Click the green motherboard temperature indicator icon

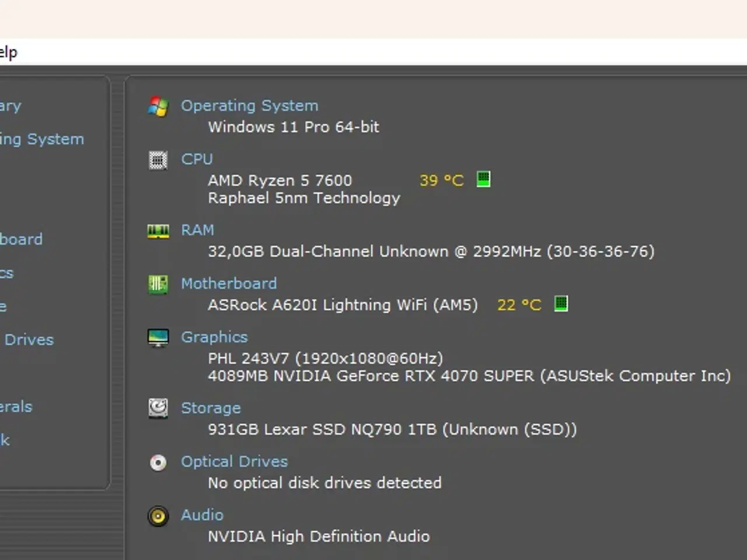point(561,303)
